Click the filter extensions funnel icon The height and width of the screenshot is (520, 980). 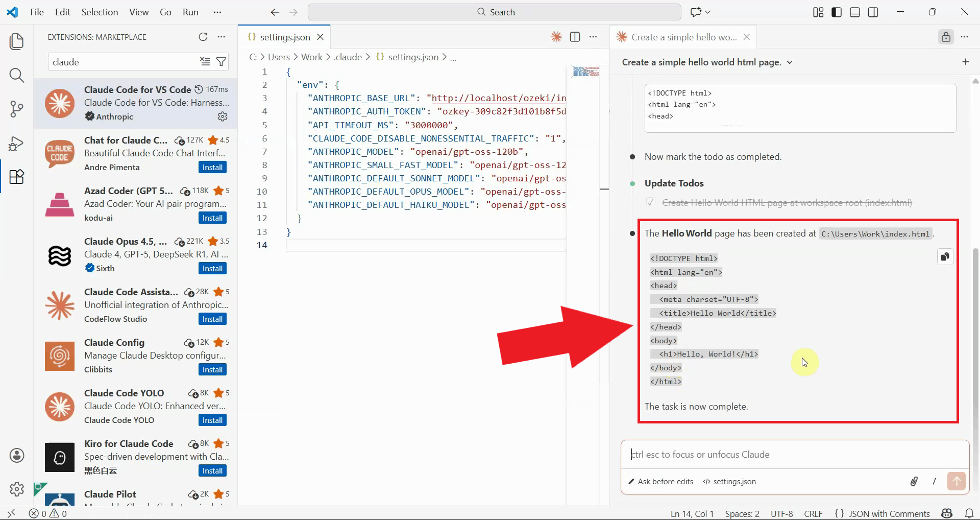(221, 62)
